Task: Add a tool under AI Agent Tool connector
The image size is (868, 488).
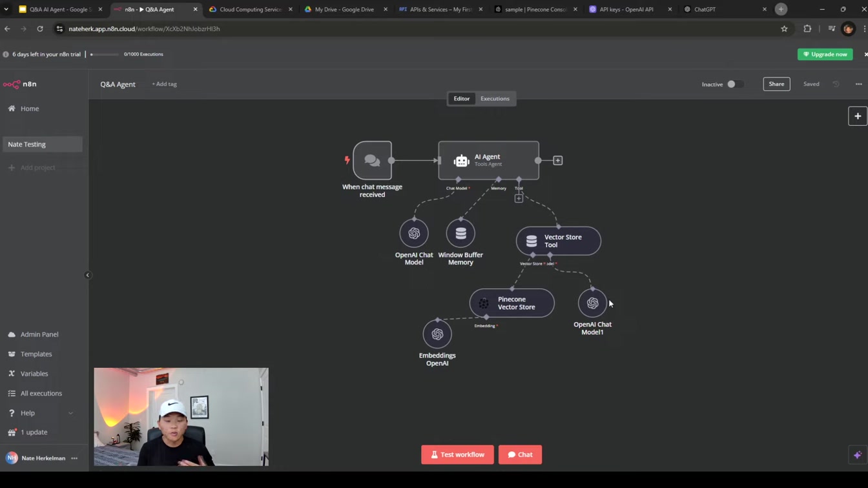Action: pos(519,198)
